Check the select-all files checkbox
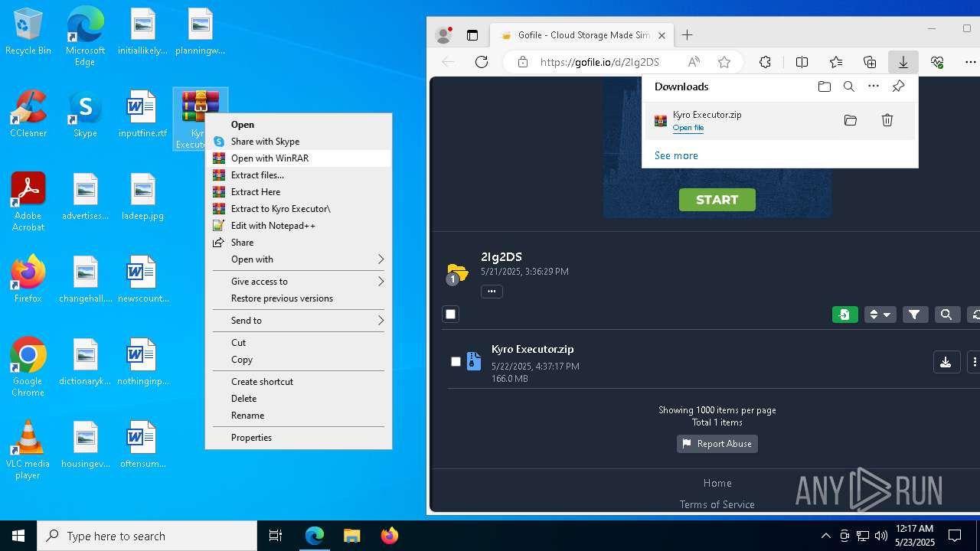The height and width of the screenshot is (551, 980). [451, 314]
